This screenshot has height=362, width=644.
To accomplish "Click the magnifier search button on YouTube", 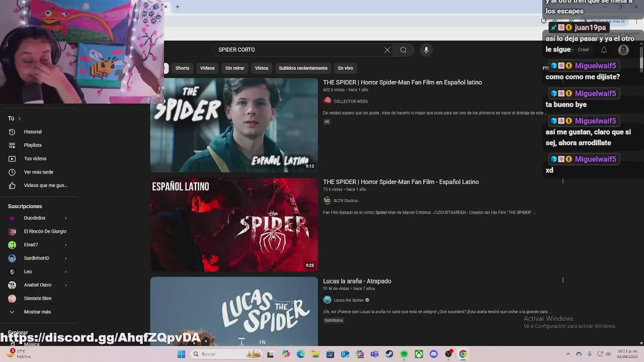I will [403, 50].
